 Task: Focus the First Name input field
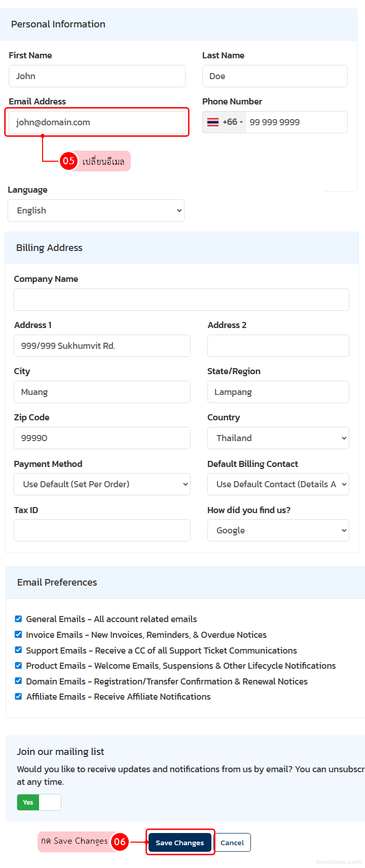tap(97, 76)
